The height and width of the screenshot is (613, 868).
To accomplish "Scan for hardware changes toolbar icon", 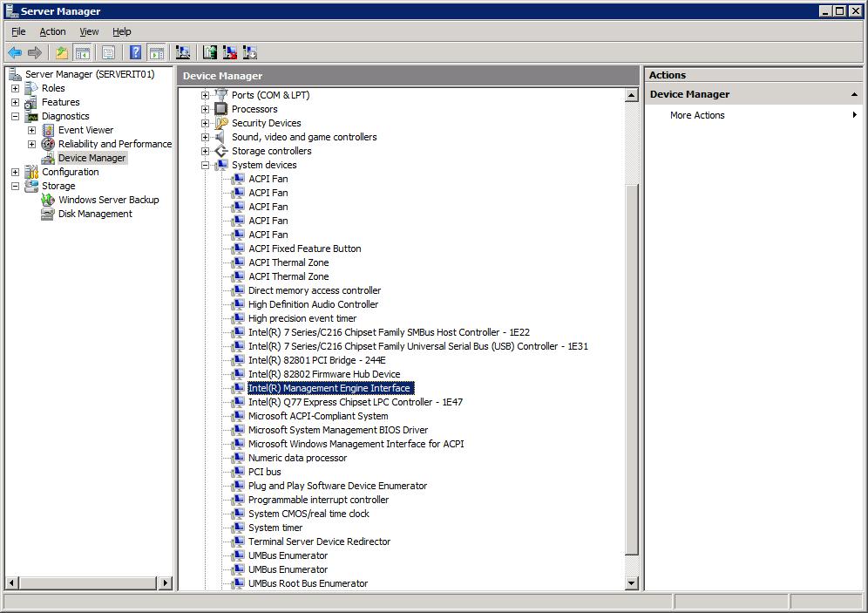I will click(x=183, y=52).
